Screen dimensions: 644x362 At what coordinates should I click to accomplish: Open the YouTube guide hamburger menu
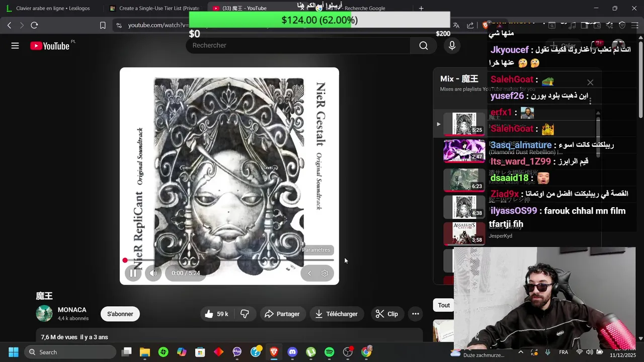(x=15, y=46)
